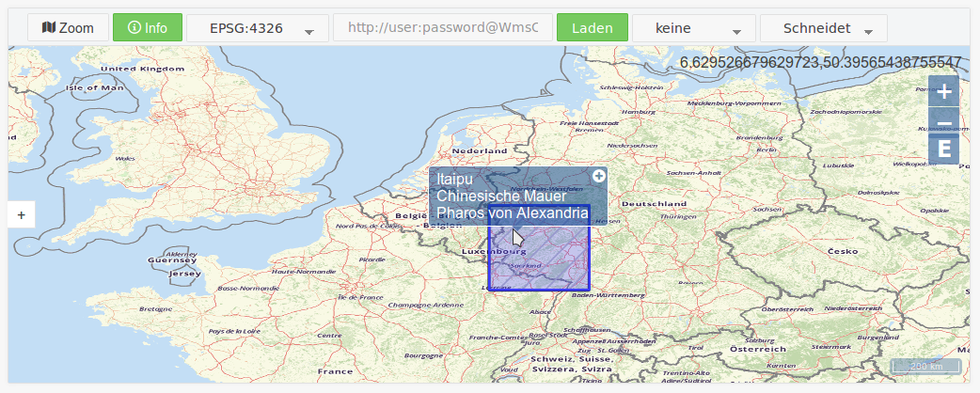Click the 'Nederland' map label
Screen dimensions: 980x393
(x=480, y=151)
